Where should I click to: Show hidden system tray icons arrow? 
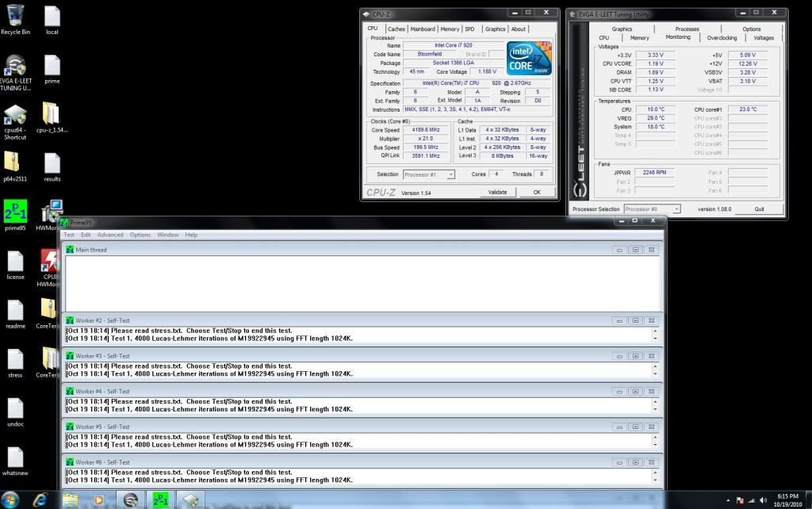[x=728, y=500]
